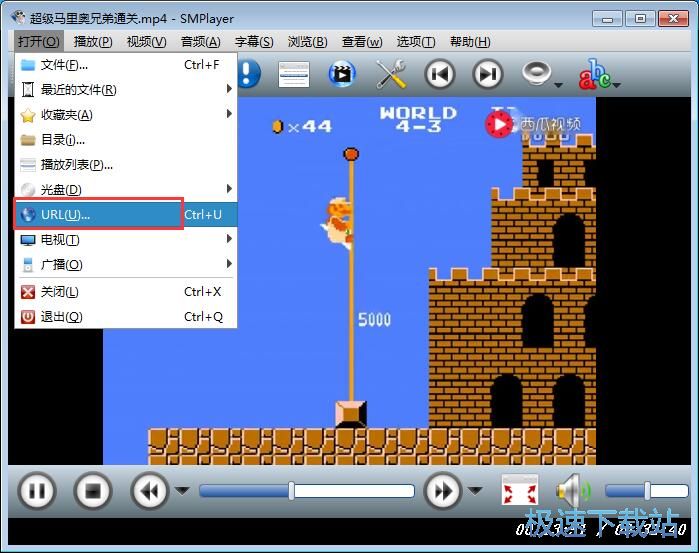Screen dimensions: 699x553
Task: Open the 浏览(B) menu
Action: click(308, 41)
